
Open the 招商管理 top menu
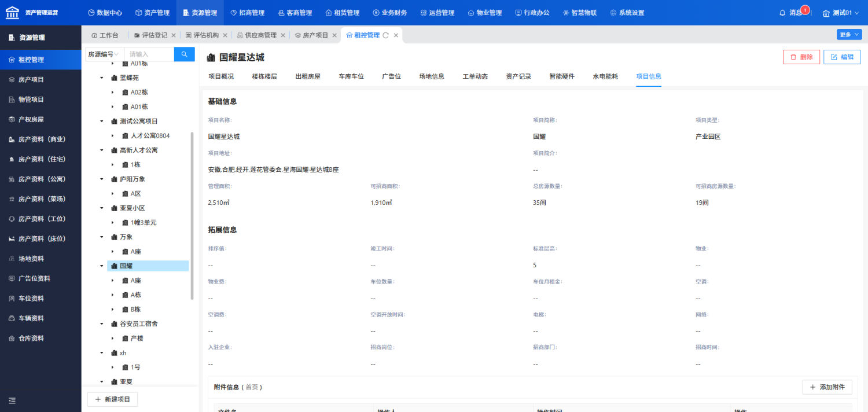click(x=247, y=13)
